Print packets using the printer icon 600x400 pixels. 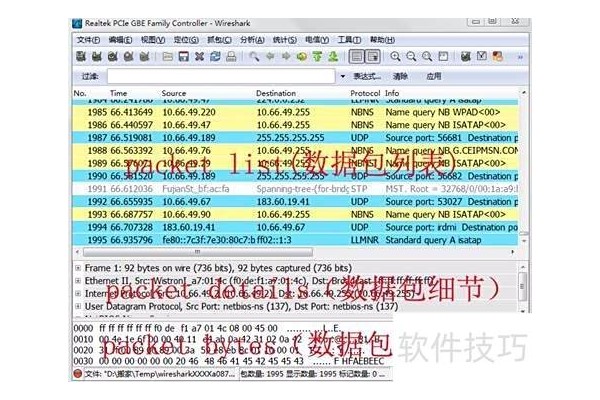click(231, 57)
